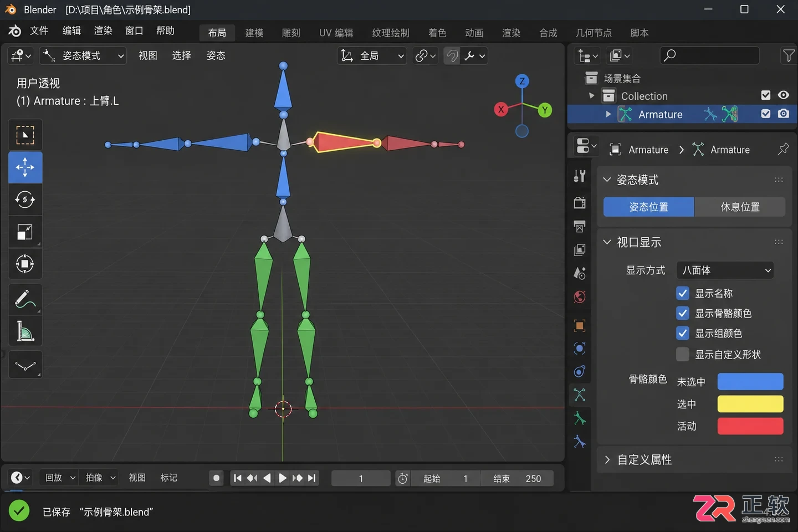
Task: Open the 文件 menu
Action: tap(39, 31)
